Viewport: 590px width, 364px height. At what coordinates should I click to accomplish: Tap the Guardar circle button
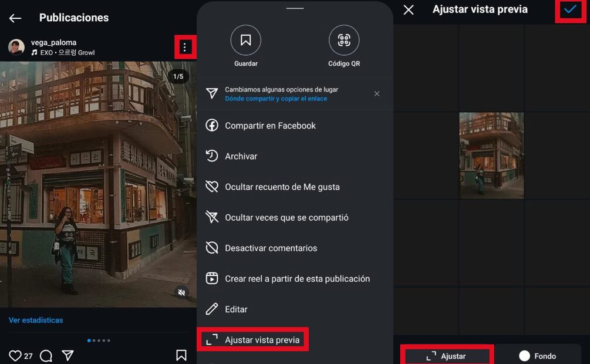click(245, 41)
